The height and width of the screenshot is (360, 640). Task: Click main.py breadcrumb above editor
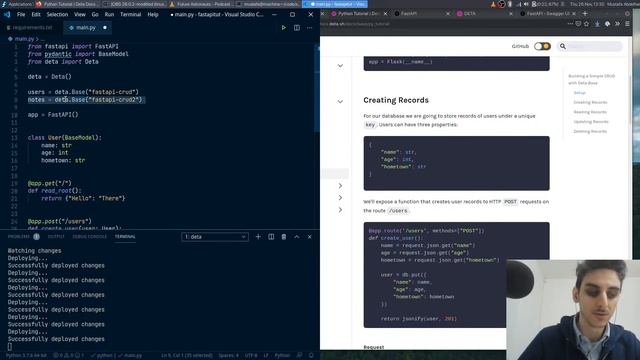tap(24, 39)
